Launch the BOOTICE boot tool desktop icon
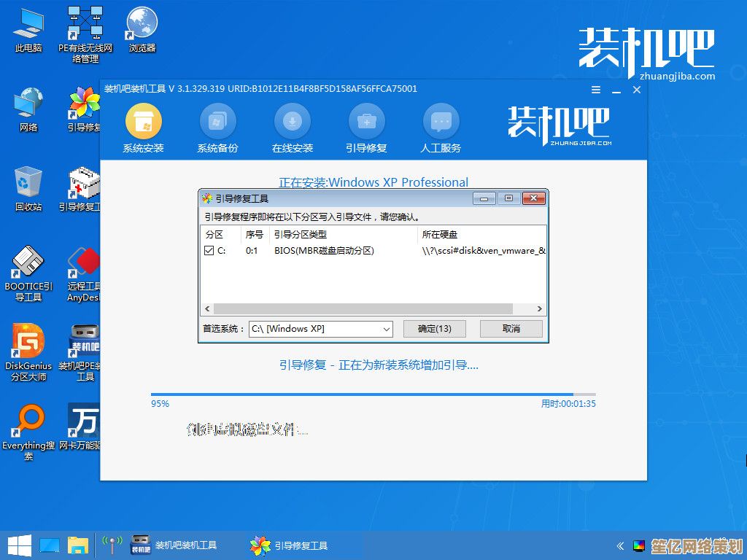The image size is (747, 560). (28, 264)
